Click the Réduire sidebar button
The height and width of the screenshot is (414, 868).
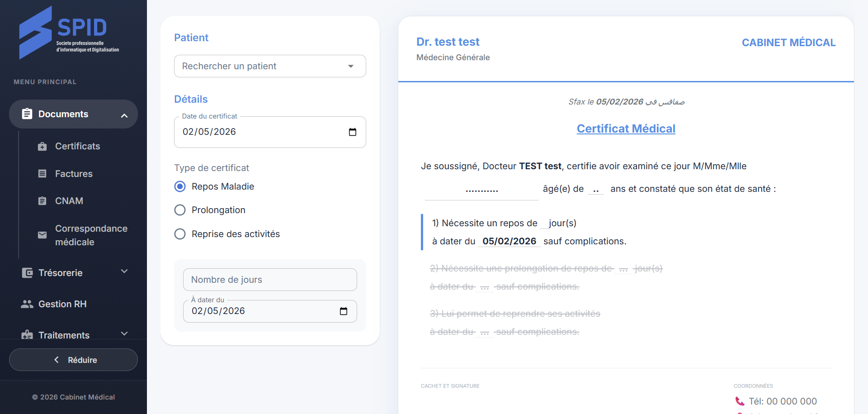coord(73,360)
